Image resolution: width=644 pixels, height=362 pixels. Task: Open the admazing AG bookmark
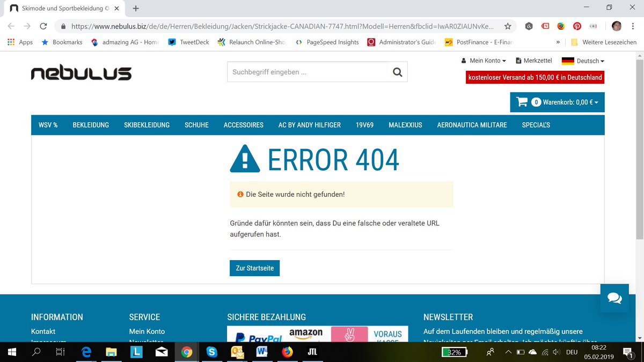(x=125, y=42)
